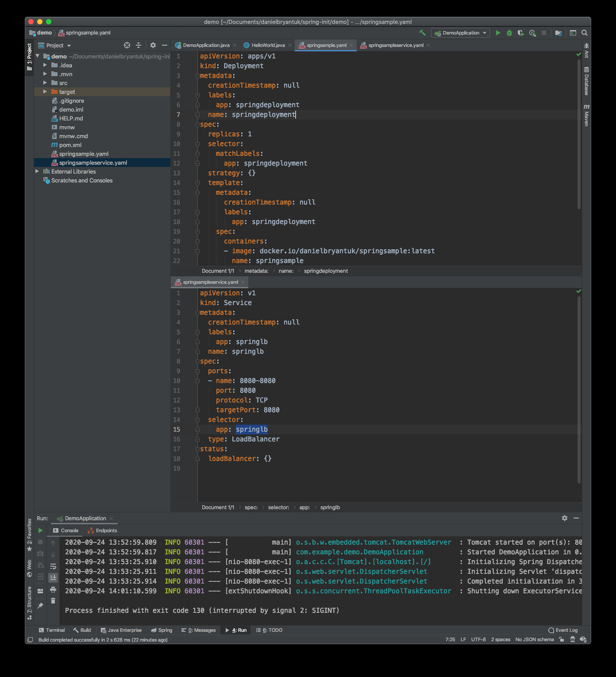616x677 pixels.
Task: Clear console output with the trash icon
Action: (53, 601)
